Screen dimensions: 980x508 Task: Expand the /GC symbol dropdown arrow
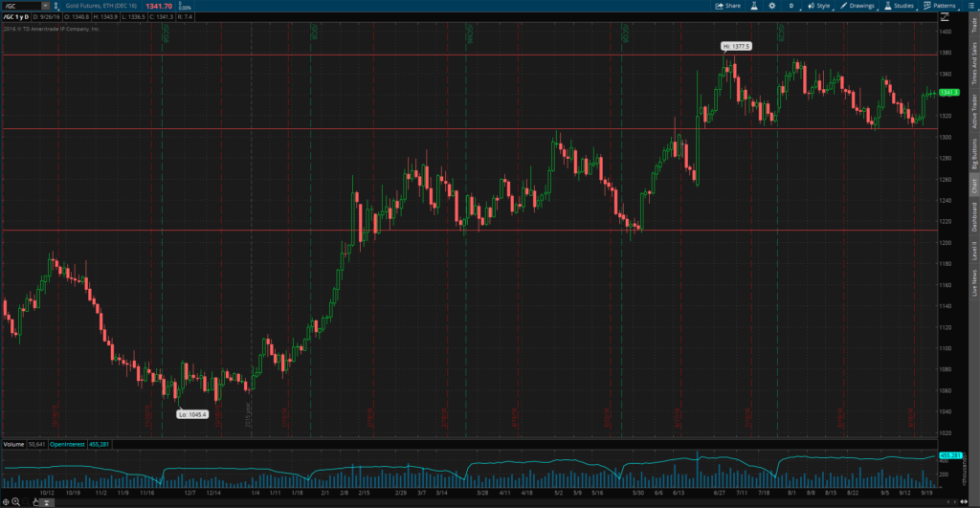(x=45, y=6)
